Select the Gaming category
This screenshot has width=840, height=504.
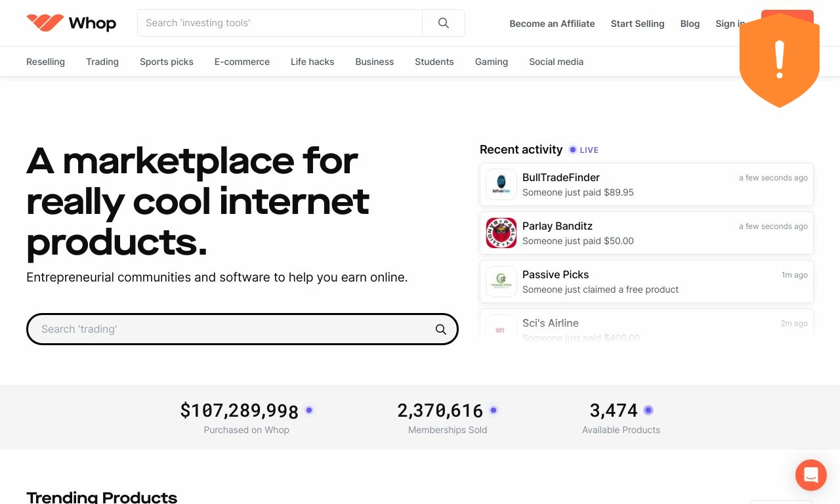[492, 62]
